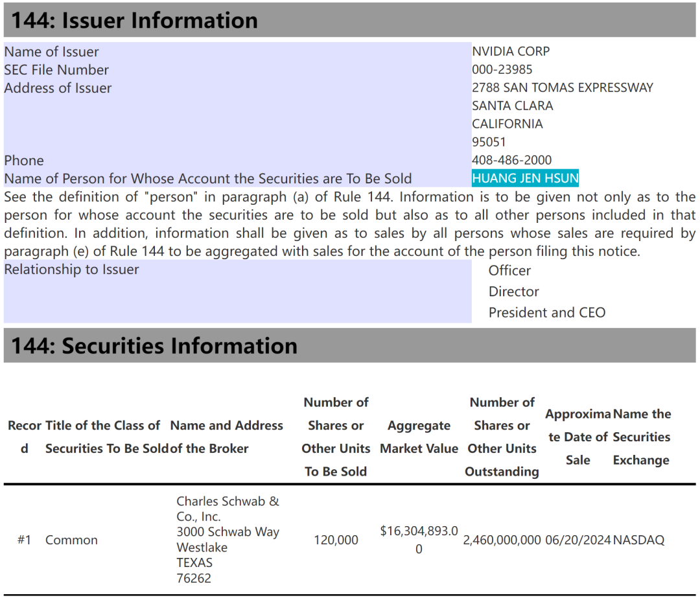Image resolution: width=700 pixels, height=602 pixels.
Task: Click the Aggregate Market Value column header
Action: coord(419,437)
